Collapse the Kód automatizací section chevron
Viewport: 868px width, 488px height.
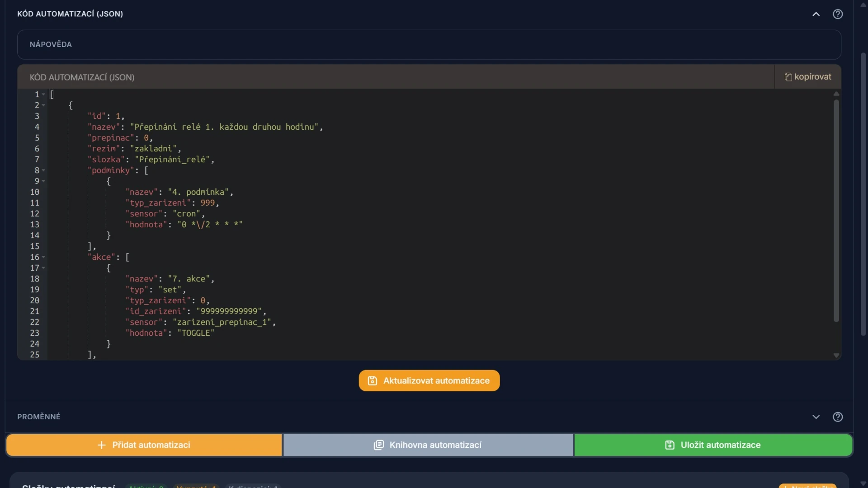(816, 14)
